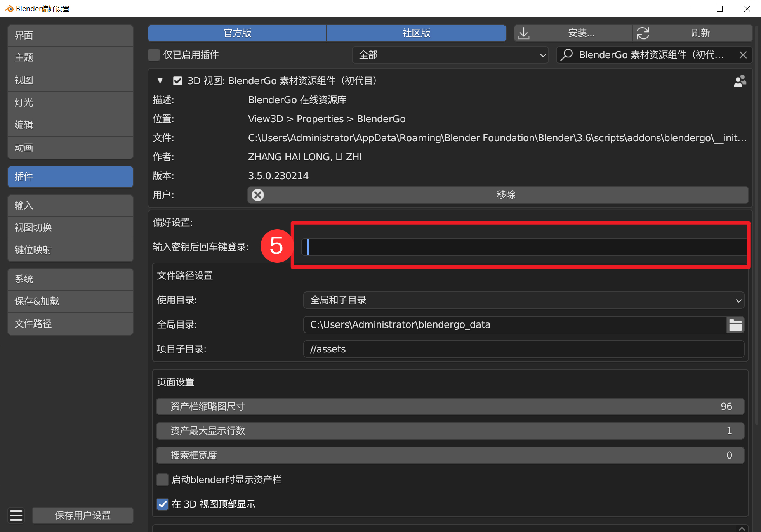Open the 动画 animation section

click(x=71, y=147)
